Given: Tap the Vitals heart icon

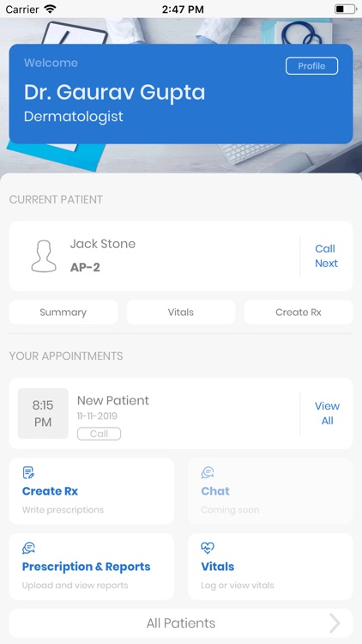Looking at the screenshot, I should tap(208, 548).
